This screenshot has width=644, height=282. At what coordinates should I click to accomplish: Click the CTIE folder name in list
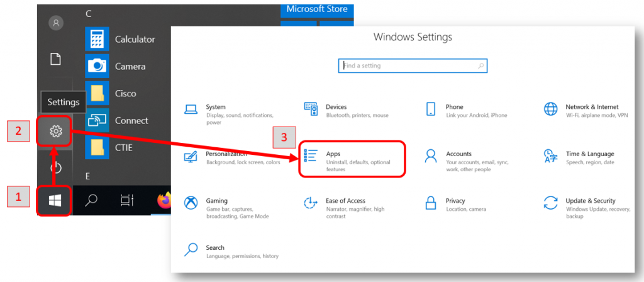click(124, 148)
